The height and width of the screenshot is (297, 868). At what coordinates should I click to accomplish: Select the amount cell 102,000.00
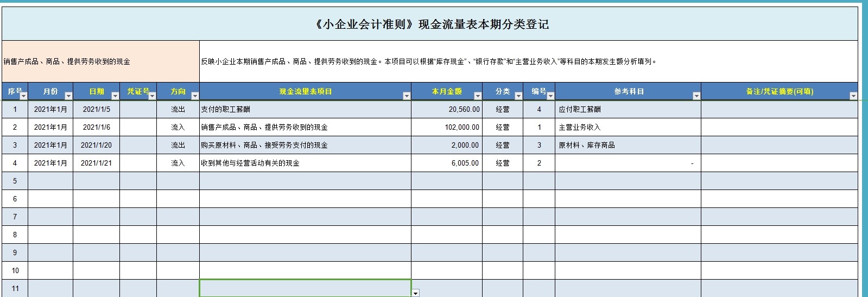click(447, 127)
